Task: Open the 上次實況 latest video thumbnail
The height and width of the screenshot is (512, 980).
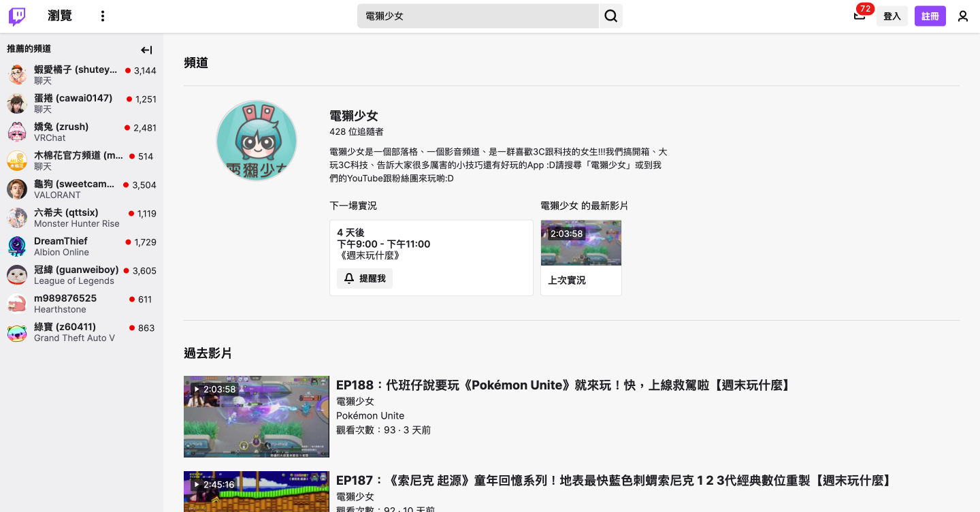Action: click(581, 242)
